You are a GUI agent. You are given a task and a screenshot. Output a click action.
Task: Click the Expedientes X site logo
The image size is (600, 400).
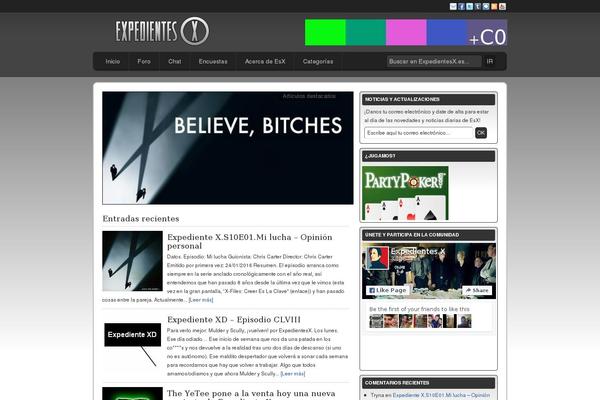(x=162, y=31)
